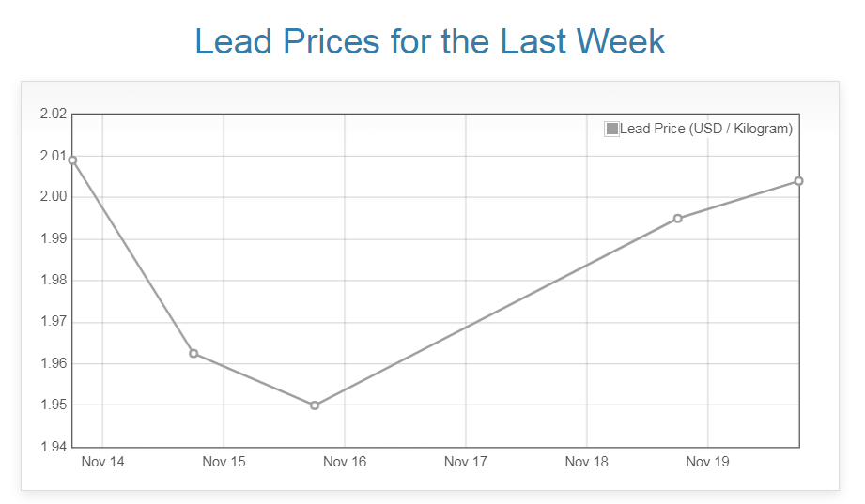Click the gray legend color swatch
Screen dimensions: 865x504
[612, 129]
